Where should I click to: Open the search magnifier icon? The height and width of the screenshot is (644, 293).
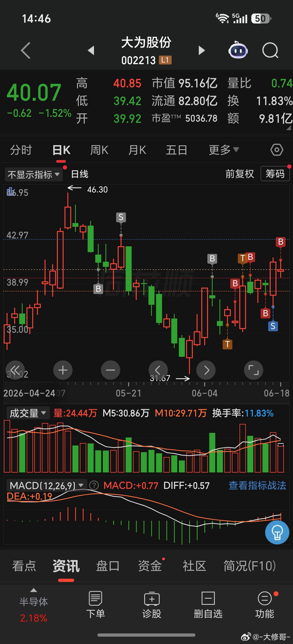click(270, 50)
